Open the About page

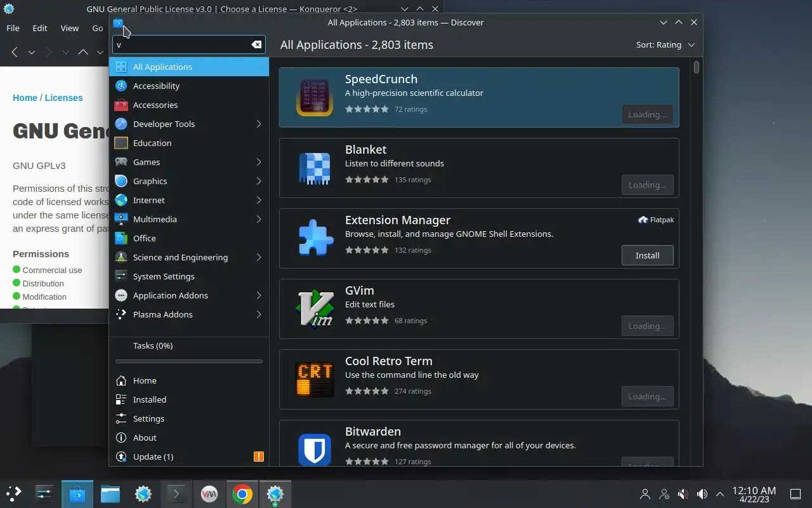pos(189,438)
